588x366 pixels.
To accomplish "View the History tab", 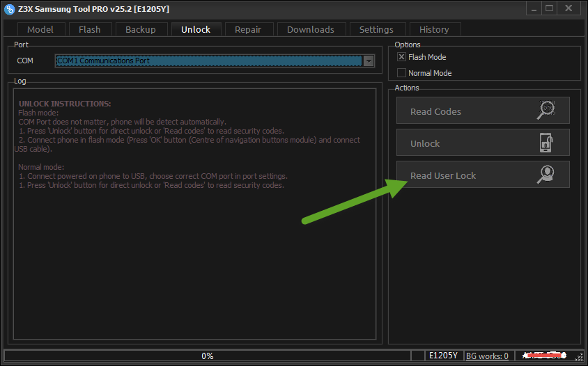I will tap(434, 30).
